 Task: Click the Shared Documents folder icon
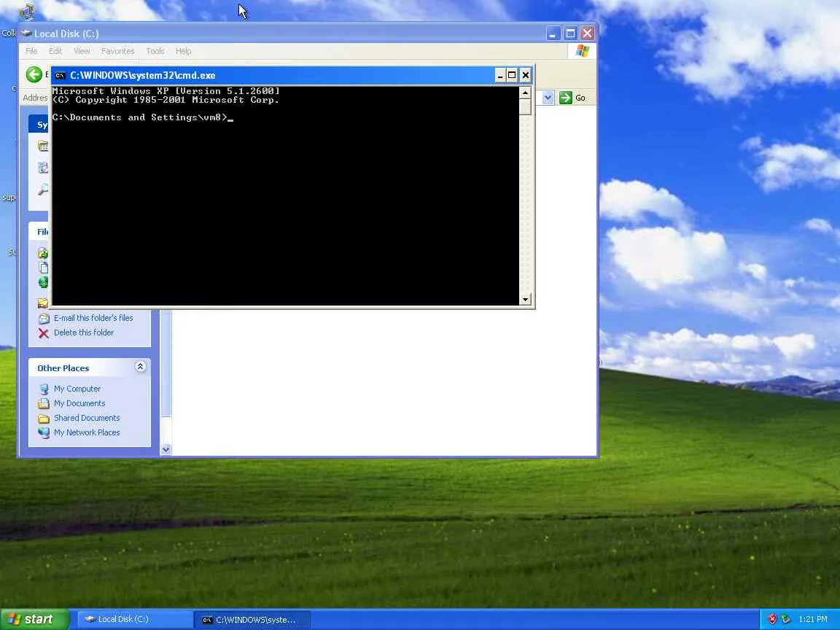44,418
